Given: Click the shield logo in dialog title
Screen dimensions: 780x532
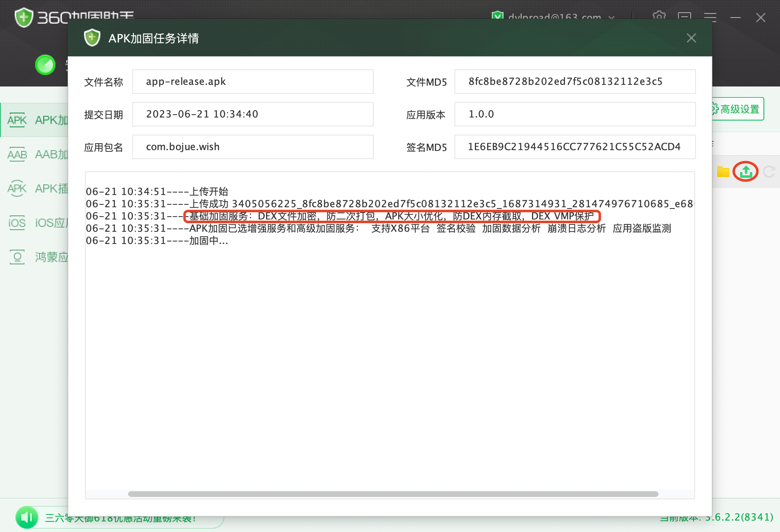Looking at the screenshot, I should (92, 38).
